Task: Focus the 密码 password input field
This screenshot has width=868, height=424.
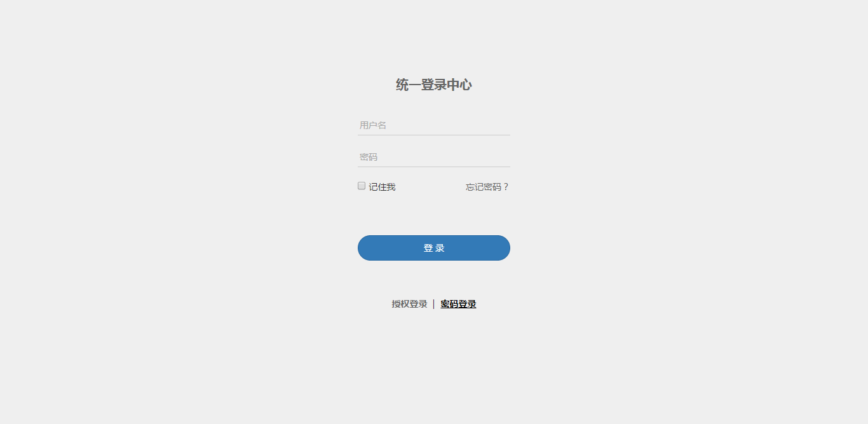Action: coord(434,157)
